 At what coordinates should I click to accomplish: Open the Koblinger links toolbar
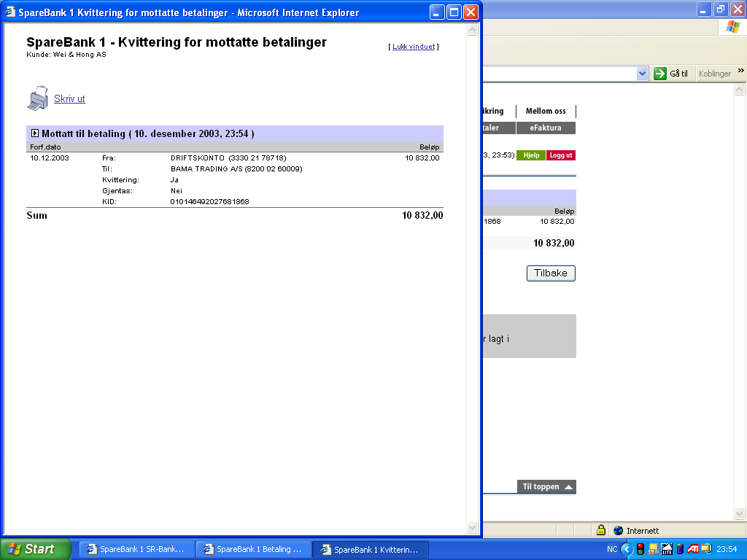coord(715,74)
